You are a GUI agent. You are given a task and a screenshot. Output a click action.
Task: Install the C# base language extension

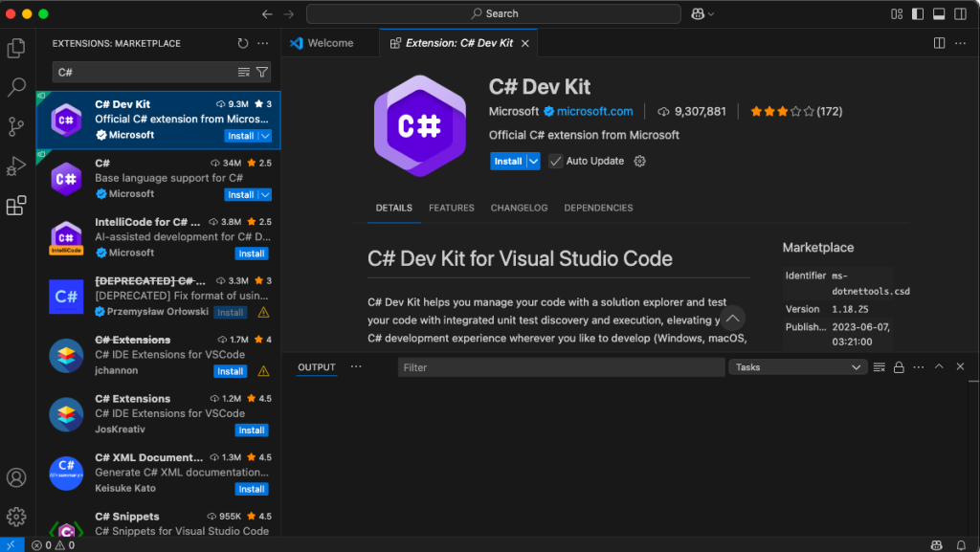coord(241,195)
